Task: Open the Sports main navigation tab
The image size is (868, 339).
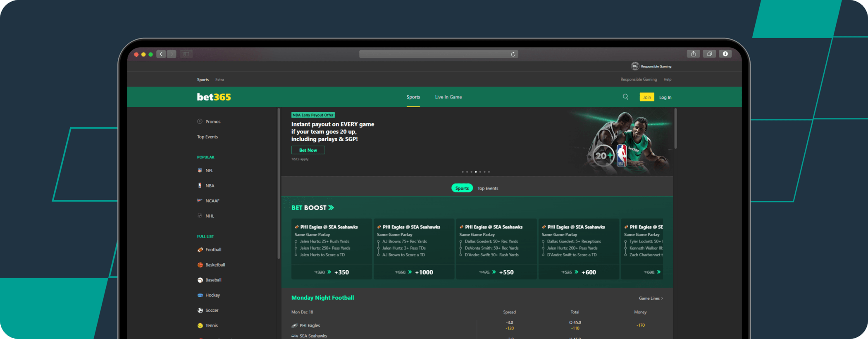Action: [413, 97]
